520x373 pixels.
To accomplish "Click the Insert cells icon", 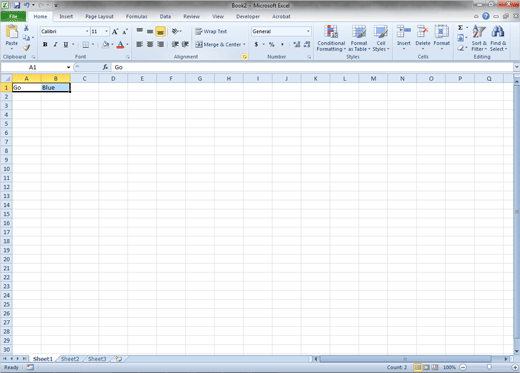I will pyautogui.click(x=404, y=32).
